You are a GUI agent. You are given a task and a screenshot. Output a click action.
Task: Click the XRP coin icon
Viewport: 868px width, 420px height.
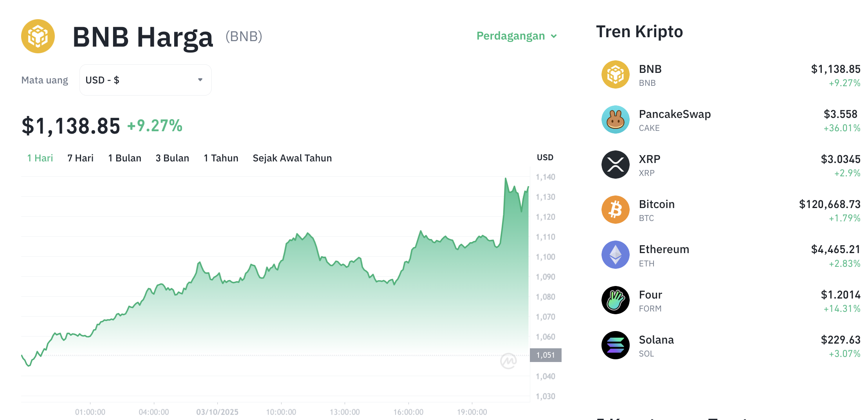pyautogui.click(x=615, y=165)
